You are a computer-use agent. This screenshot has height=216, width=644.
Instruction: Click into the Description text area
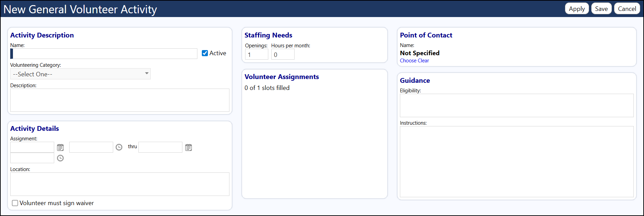point(120,100)
